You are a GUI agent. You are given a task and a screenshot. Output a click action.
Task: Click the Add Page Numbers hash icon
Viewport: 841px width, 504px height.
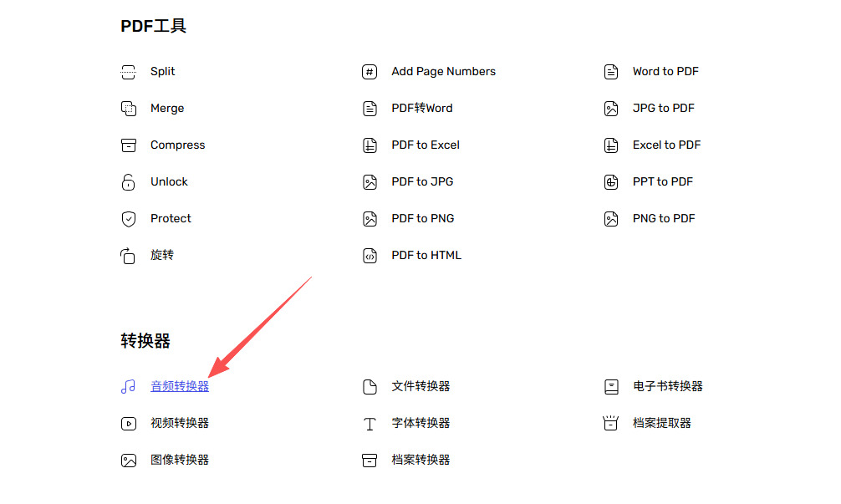370,72
